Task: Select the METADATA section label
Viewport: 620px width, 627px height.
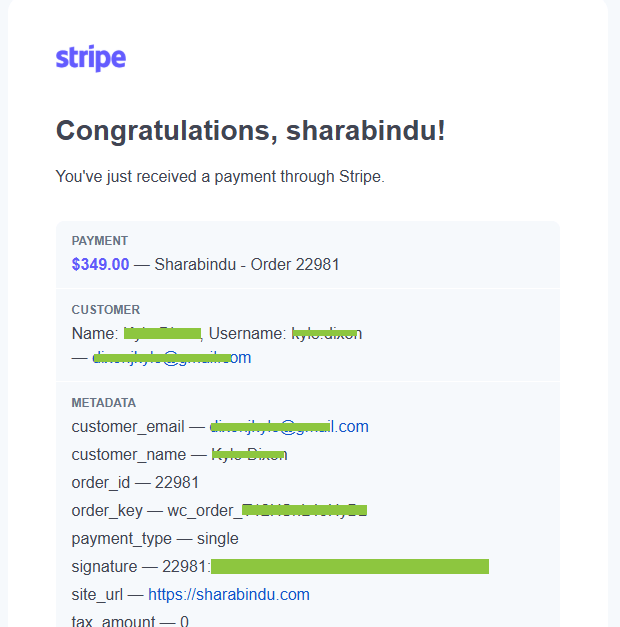Action: coord(104,403)
